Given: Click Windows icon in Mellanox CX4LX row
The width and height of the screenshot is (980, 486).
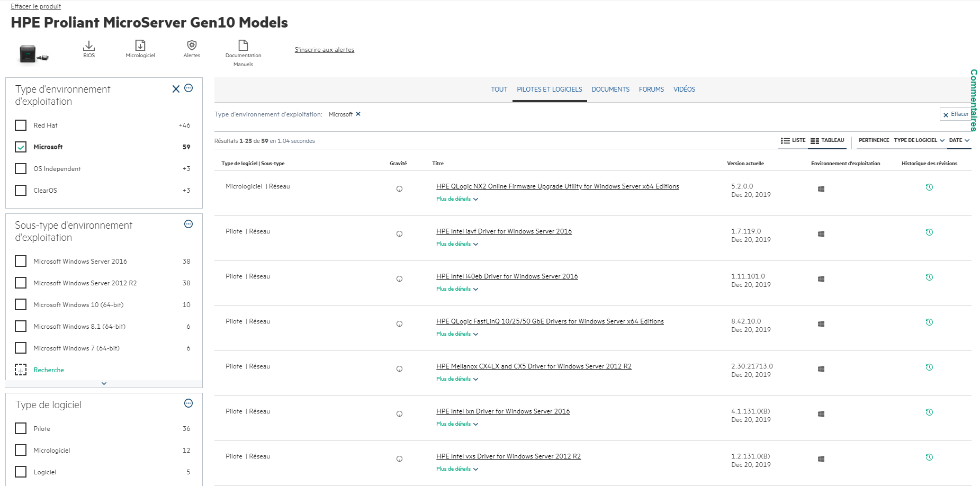Looking at the screenshot, I should [821, 369].
